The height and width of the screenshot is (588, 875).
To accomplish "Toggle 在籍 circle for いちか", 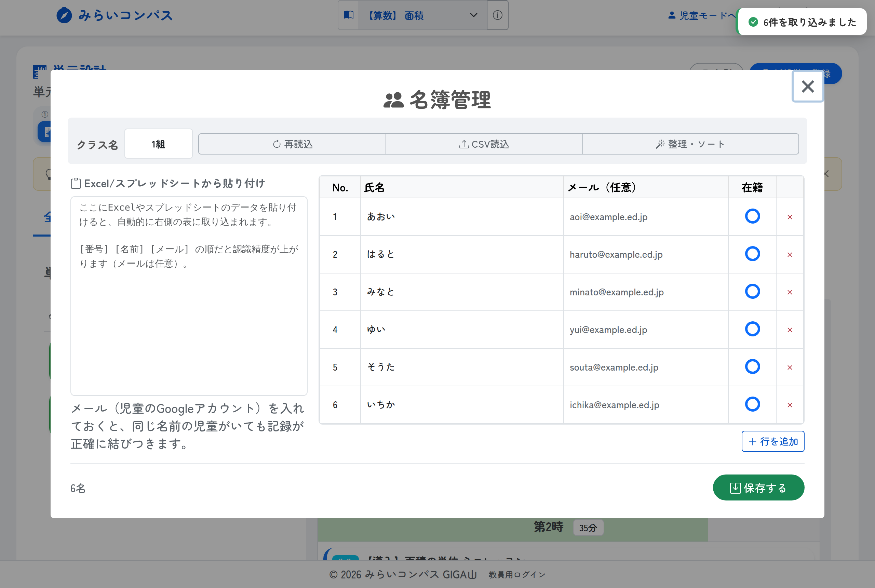I will click(752, 404).
